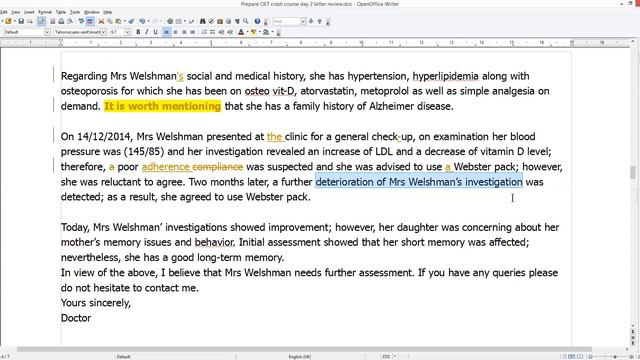Expand the Background Color dropdown arrow
Image resolution: width=640 pixels, height=360 pixels.
point(272,32)
